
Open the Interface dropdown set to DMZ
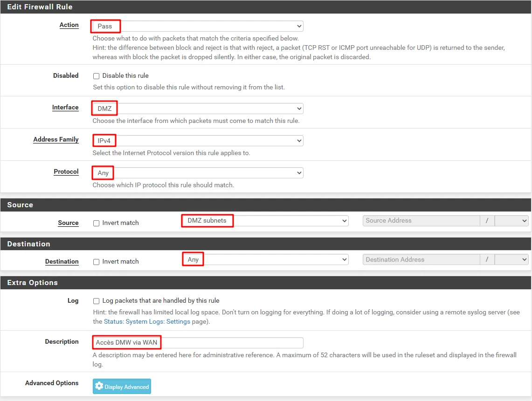pos(198,109)
